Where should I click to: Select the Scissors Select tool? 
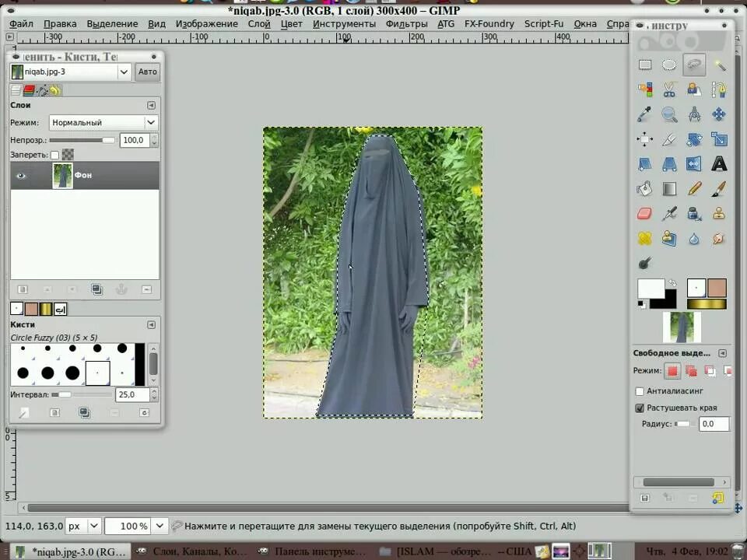point(669,89)
